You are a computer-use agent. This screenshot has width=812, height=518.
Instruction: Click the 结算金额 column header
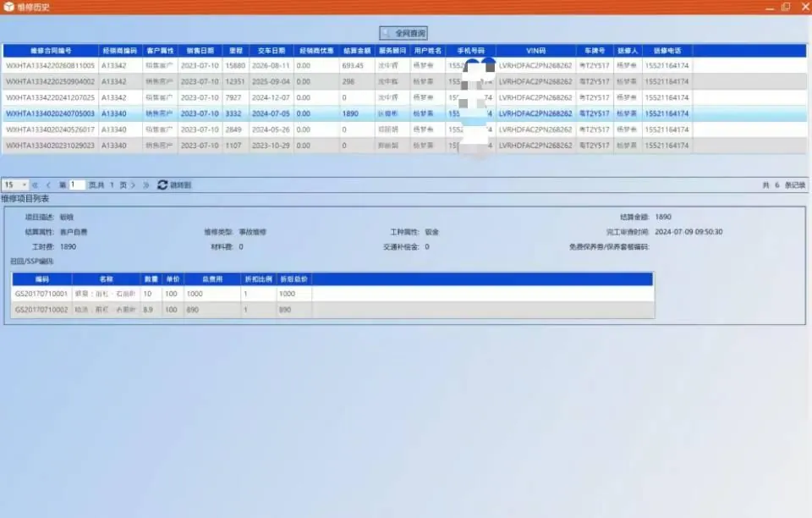point(357,51)
